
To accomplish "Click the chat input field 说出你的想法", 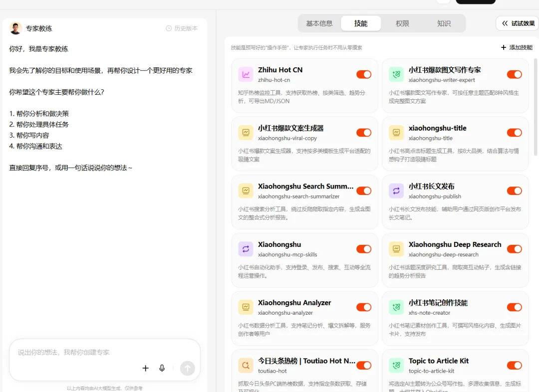I will pos(105,352).
